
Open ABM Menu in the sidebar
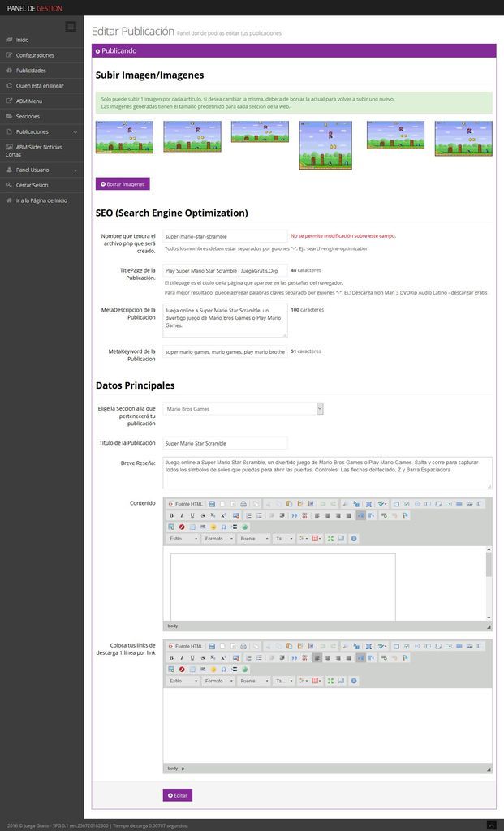pyautogui.click(x=42, y=101)
